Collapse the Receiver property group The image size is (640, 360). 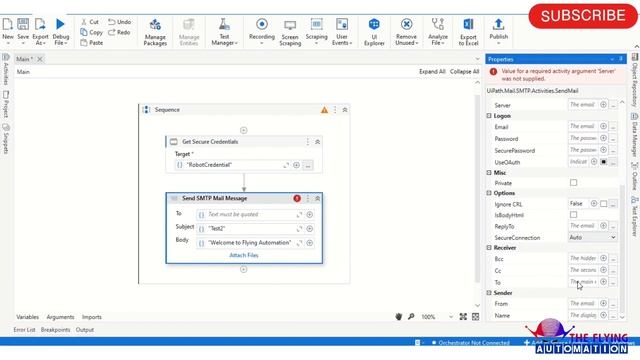pos(489,248)
